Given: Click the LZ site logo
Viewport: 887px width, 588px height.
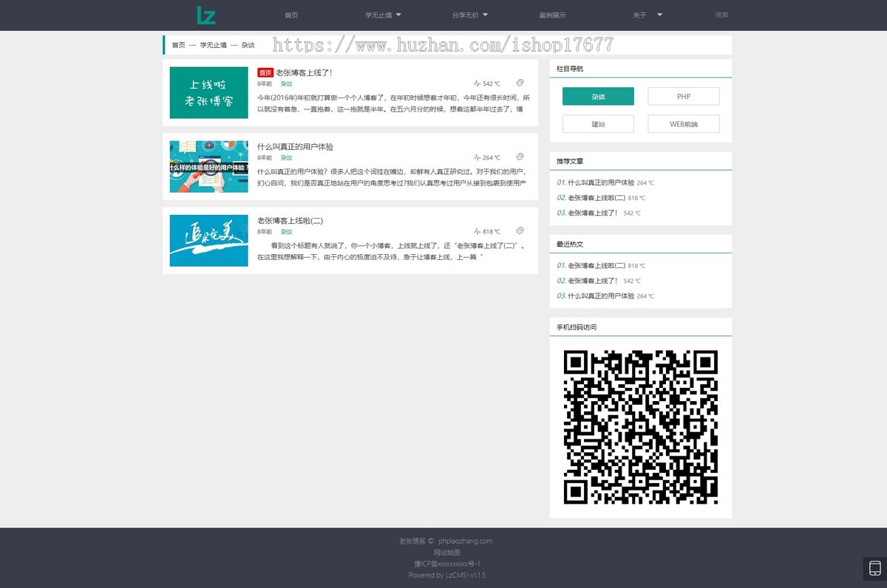Looking at the screenshot, I should [206, 15].
